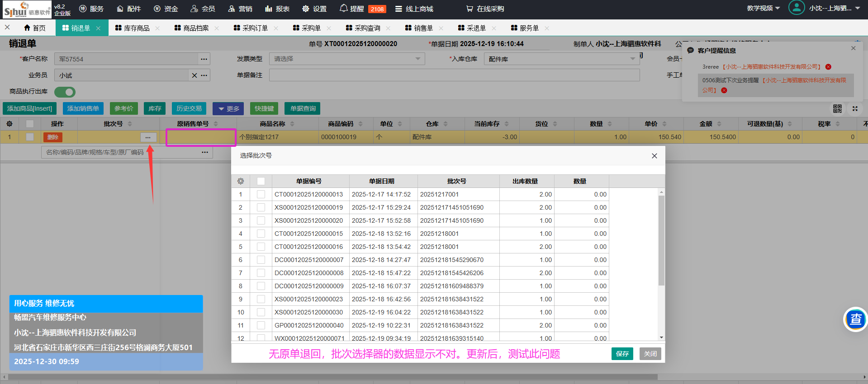
Task: Tick the select-all checkbox in the batch selector header
Action: click(x=261, y=181)
